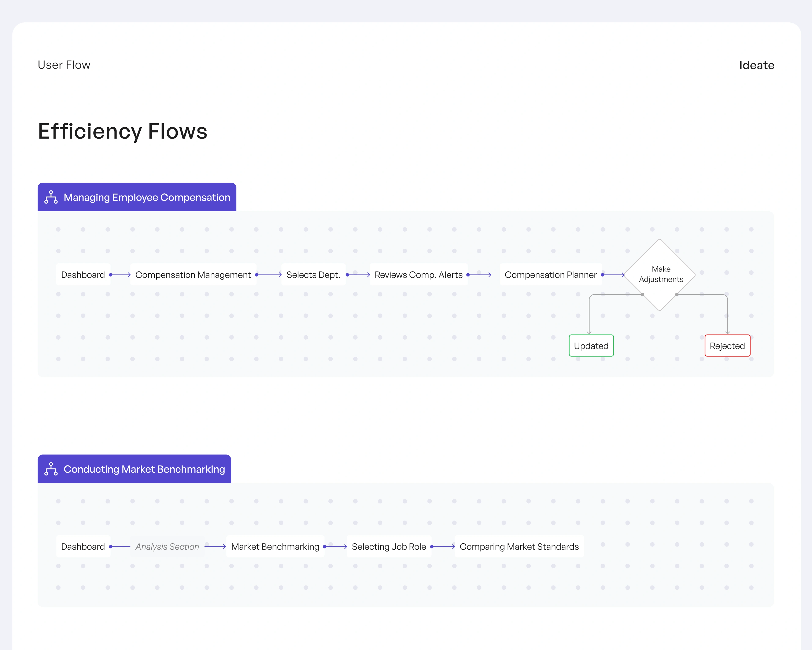Click the Ideate label at top right
812x650 pixels.
coord(756,65)
